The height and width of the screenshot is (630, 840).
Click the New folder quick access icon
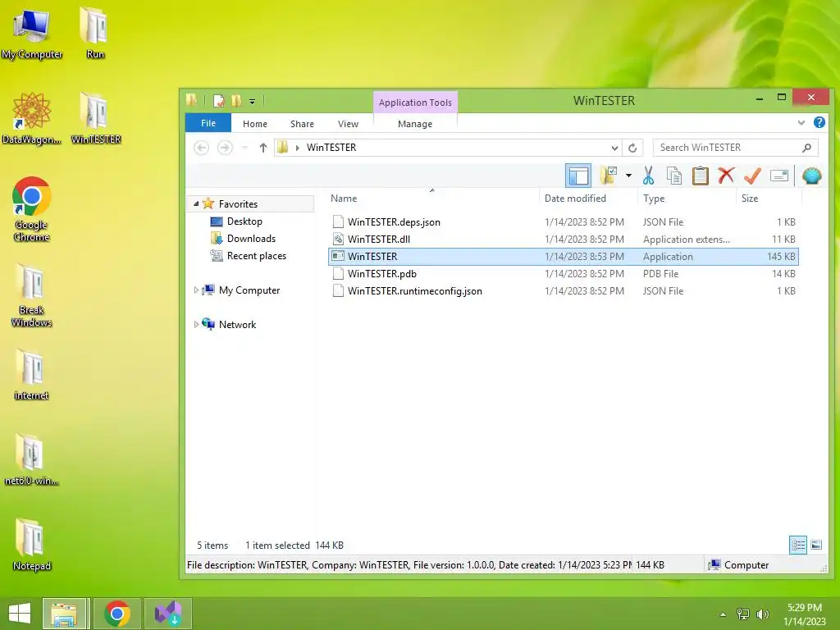(x=236, y=101)
